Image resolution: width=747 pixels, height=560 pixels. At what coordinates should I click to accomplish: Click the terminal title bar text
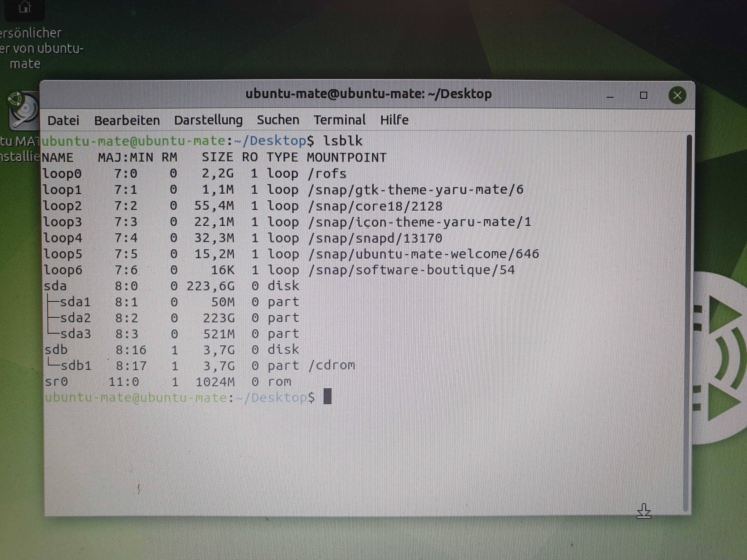click(368, 94)
